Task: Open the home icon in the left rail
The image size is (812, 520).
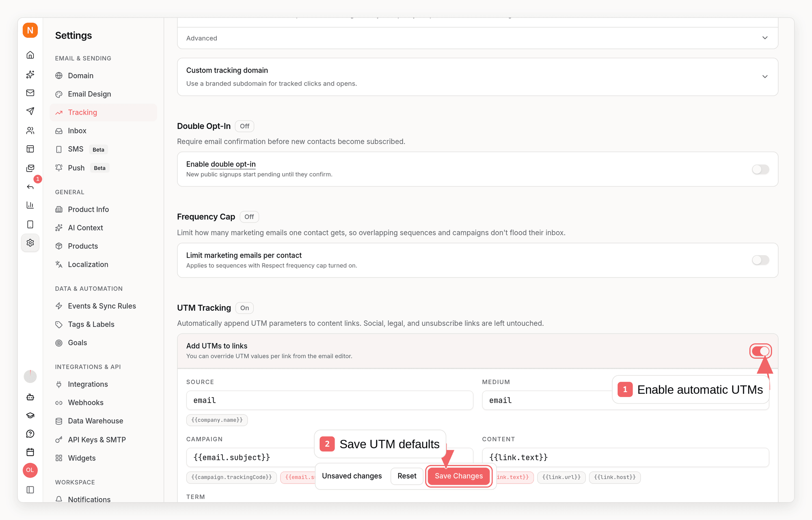Action: pos(30,55)
